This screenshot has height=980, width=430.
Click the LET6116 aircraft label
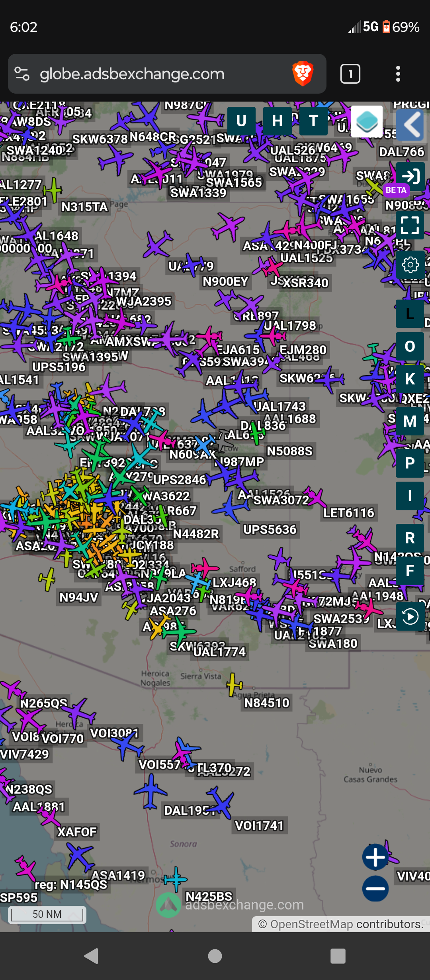click(x=349, y=513)
